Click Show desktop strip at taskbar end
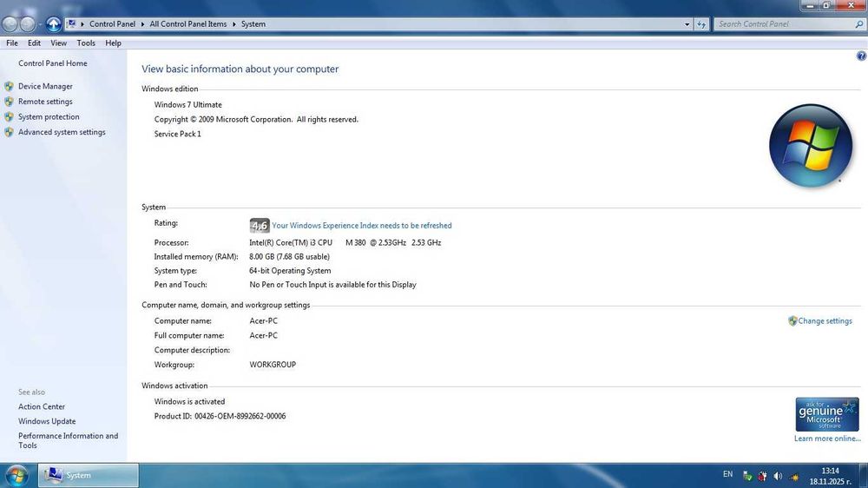Screen dimensions: 868x488 tap(863, 476)
